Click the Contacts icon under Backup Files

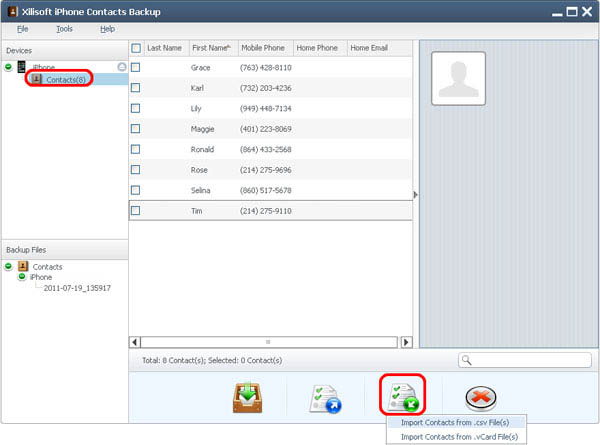coord(22,267)
